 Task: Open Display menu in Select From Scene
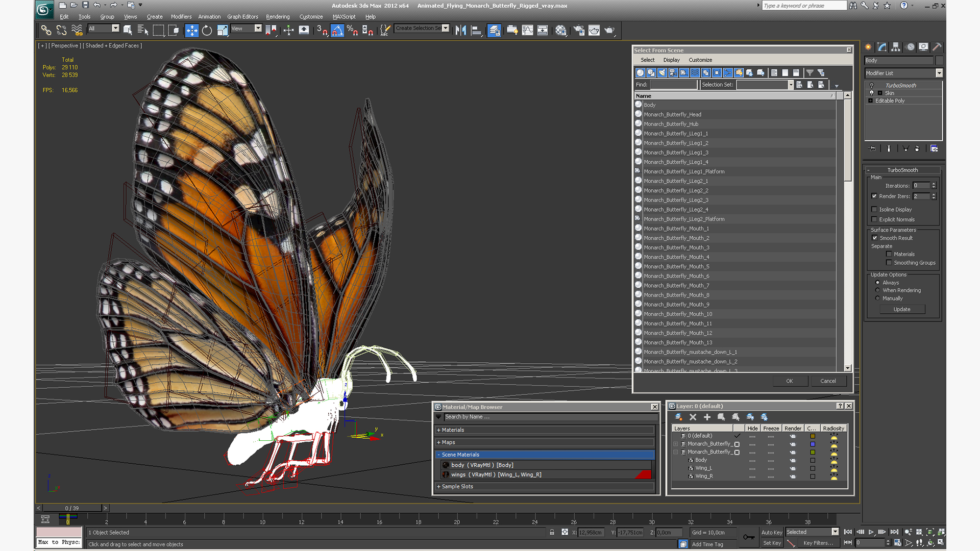[671, 60]
